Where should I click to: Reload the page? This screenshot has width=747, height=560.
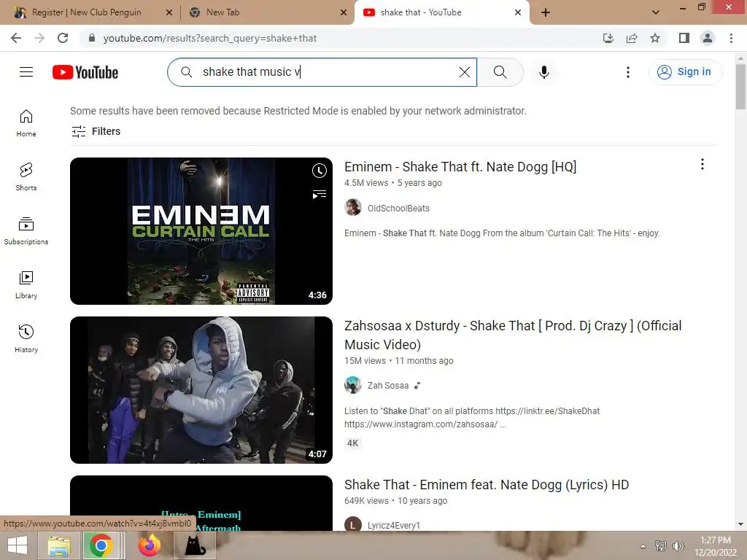click(x=63, y=38)
